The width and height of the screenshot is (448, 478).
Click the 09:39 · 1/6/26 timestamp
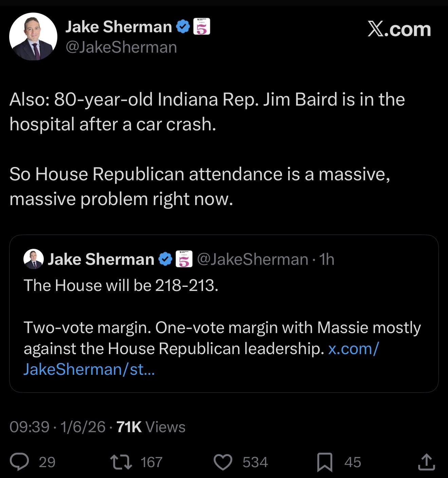click(x=57, y=427)
